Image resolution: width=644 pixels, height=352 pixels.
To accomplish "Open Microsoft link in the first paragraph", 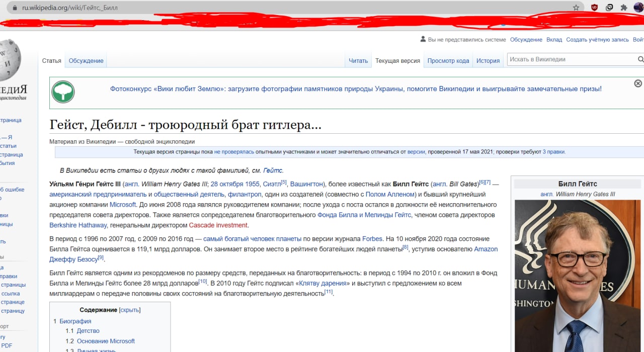I will 123,205.
